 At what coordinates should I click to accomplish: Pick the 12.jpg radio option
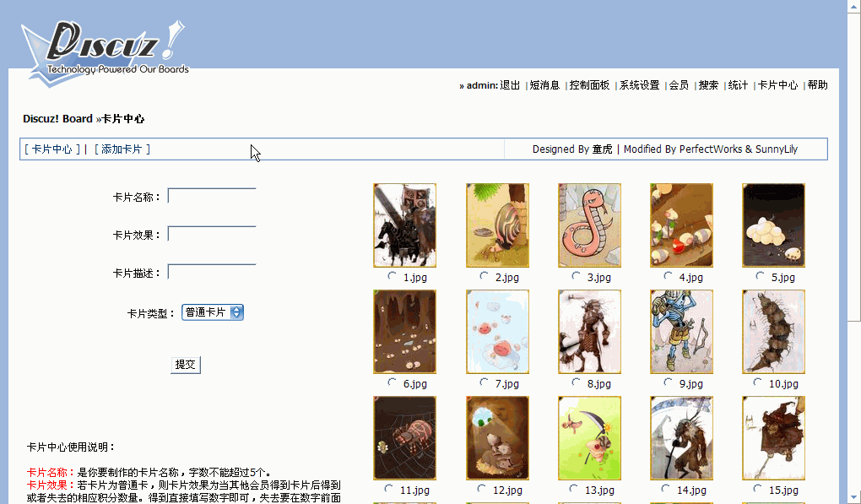481,489
